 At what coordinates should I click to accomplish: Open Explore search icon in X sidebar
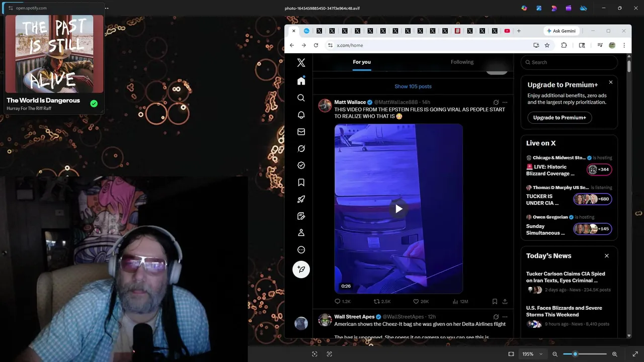coord(301,98)
